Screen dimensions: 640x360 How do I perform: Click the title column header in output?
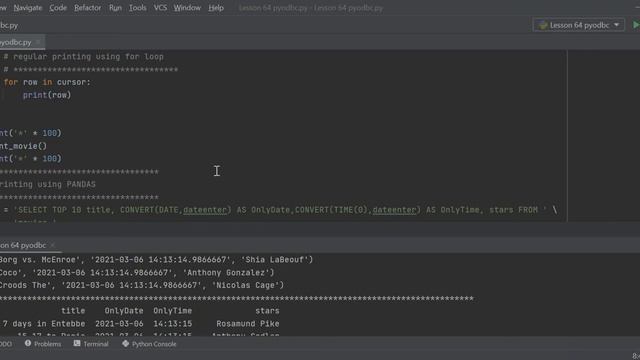click(73, 311)
